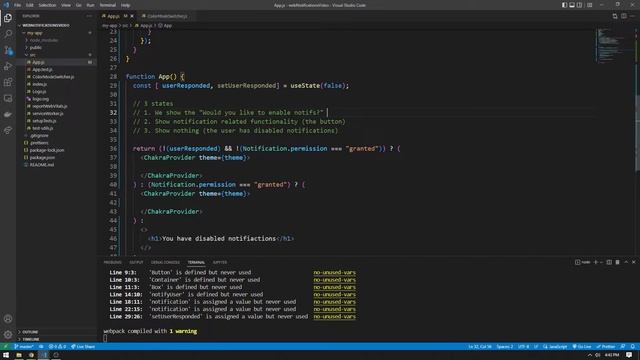640x360 pixels.
Task: Open Customize Layout icon in title bar
Action: click(589, 5)
